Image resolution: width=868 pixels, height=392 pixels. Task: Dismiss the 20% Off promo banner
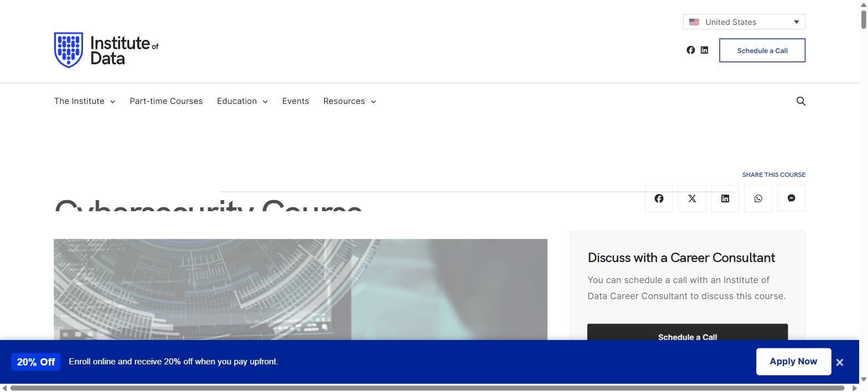click(x=840, y=363)
